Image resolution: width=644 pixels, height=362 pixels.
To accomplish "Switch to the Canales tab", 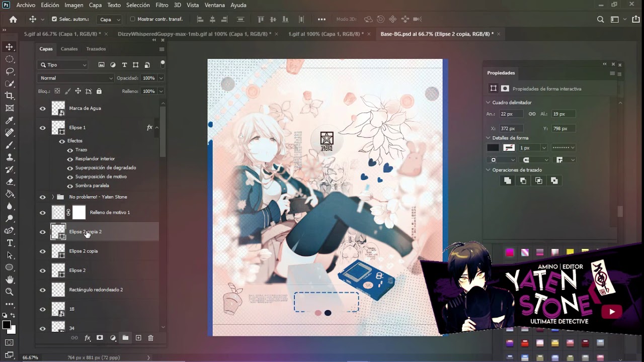I will 69,49.
